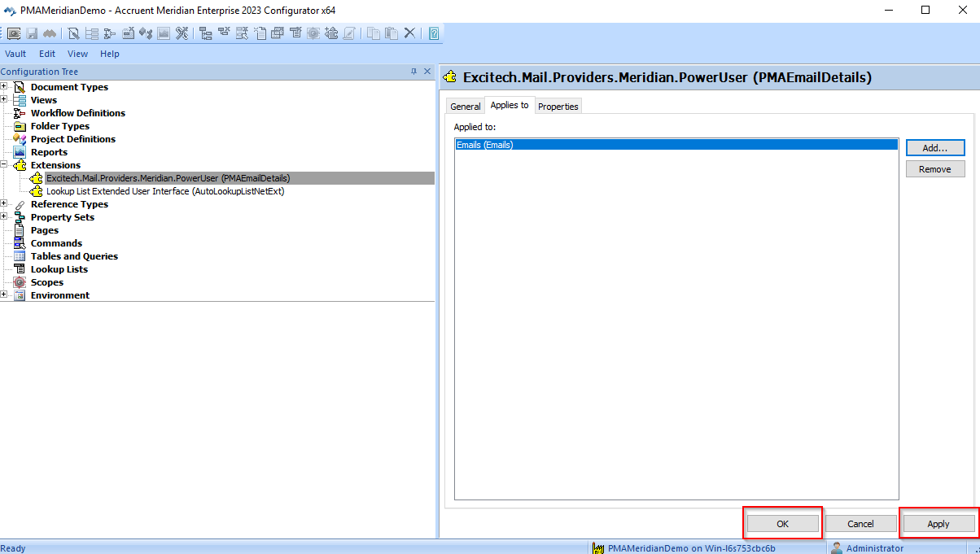Click the Scopes tree icon

tap(20, 282)
